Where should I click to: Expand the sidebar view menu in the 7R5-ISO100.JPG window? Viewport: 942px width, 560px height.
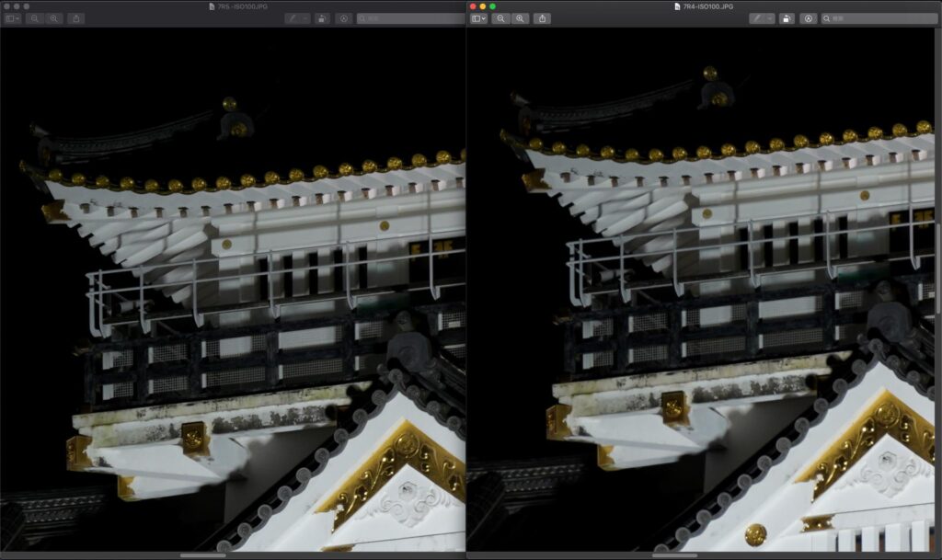pos(13,18)
